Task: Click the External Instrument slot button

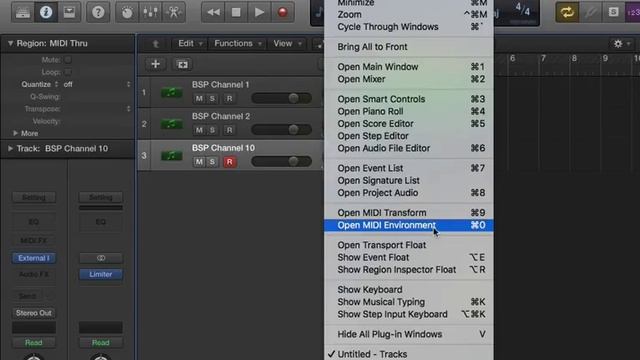Action: tap(34, 258)
